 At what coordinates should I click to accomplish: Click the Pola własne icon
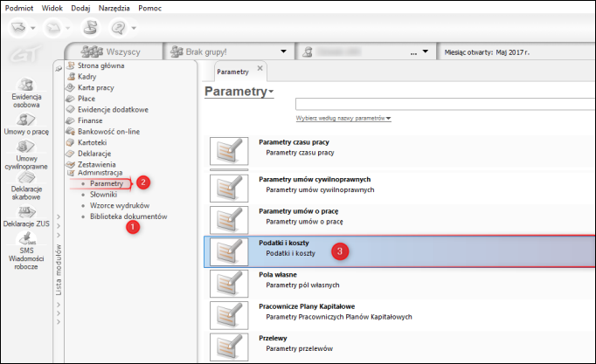coord(229,284)
